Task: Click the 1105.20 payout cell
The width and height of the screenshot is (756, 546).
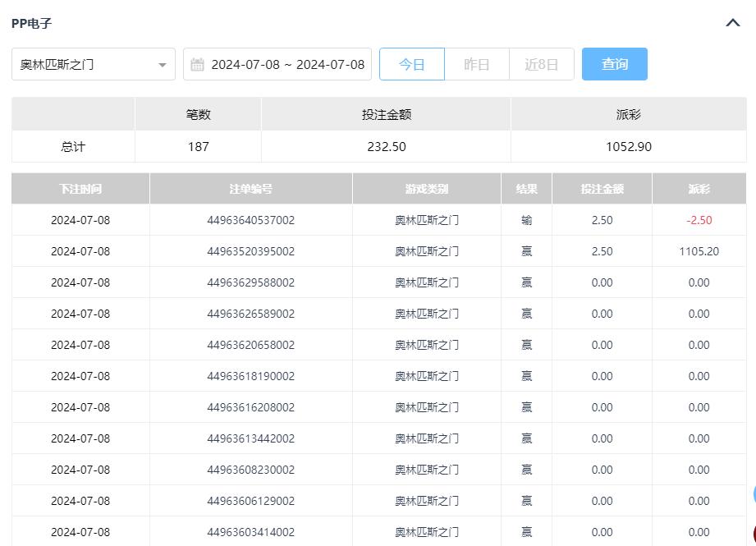Action: (x=699, y=251)
